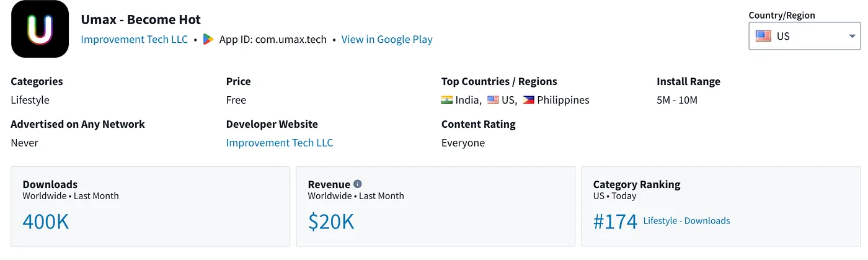868x260 pixels.
Task: Open Lifestyle - Downloads ranking link
Action: coord(686,221)
